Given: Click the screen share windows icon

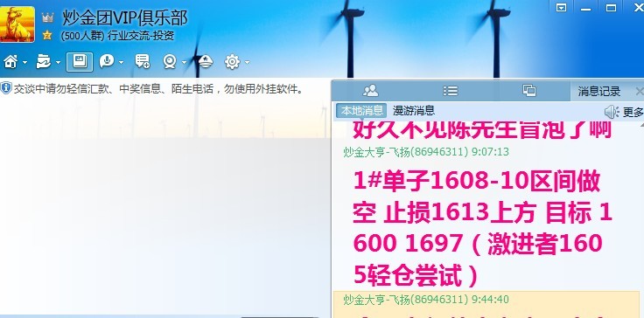Looking at the screenshot, I should coord(529,90).
